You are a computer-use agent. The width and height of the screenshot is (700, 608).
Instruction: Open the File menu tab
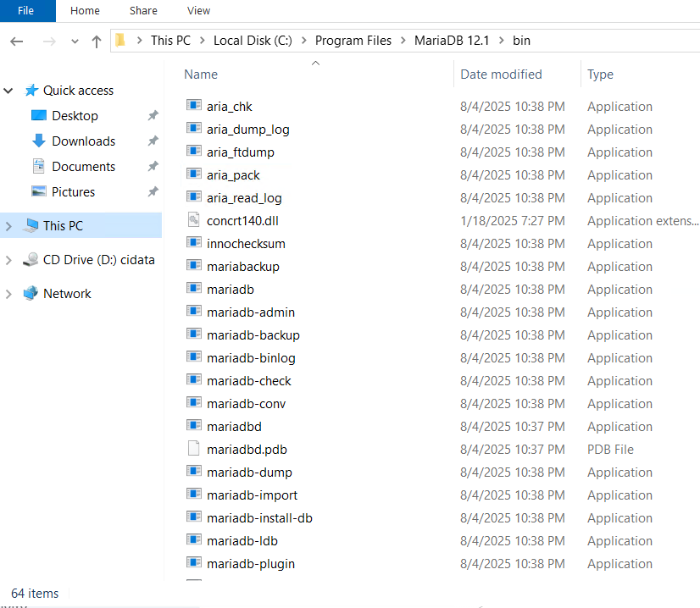tap(26, 11)
